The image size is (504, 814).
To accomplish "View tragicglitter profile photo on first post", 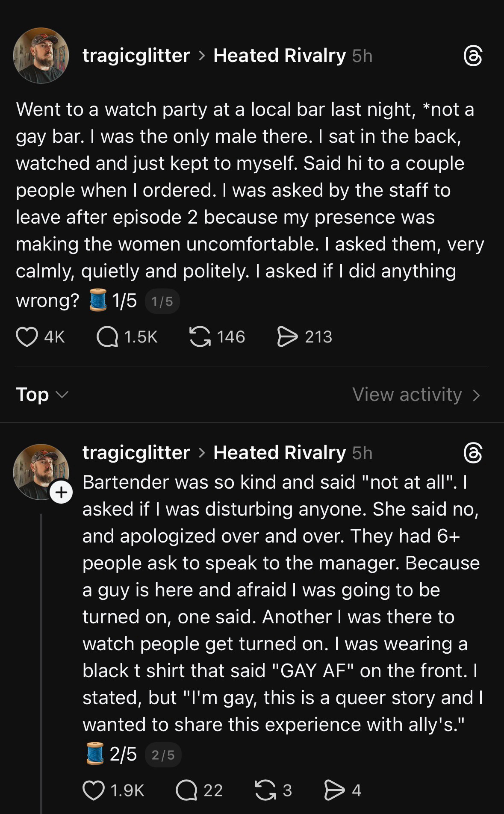I will [41, 56].
